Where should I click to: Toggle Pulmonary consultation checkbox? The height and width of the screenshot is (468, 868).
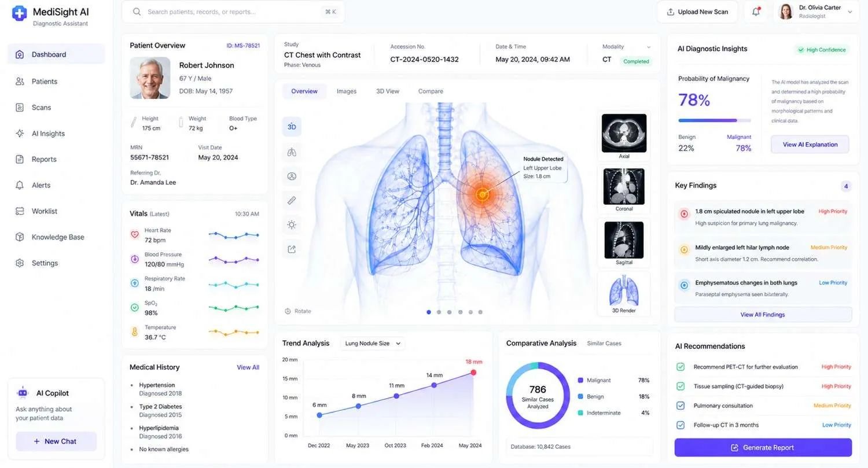tap(681, 406)
